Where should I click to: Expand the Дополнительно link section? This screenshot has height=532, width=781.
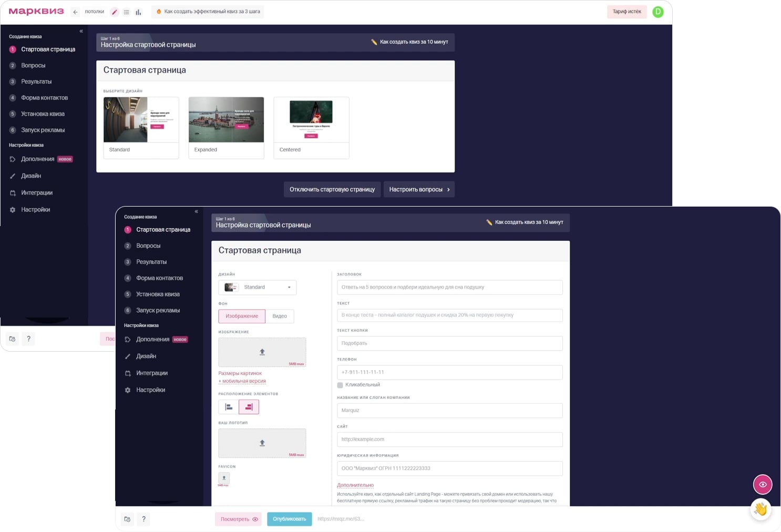(355, 485)
